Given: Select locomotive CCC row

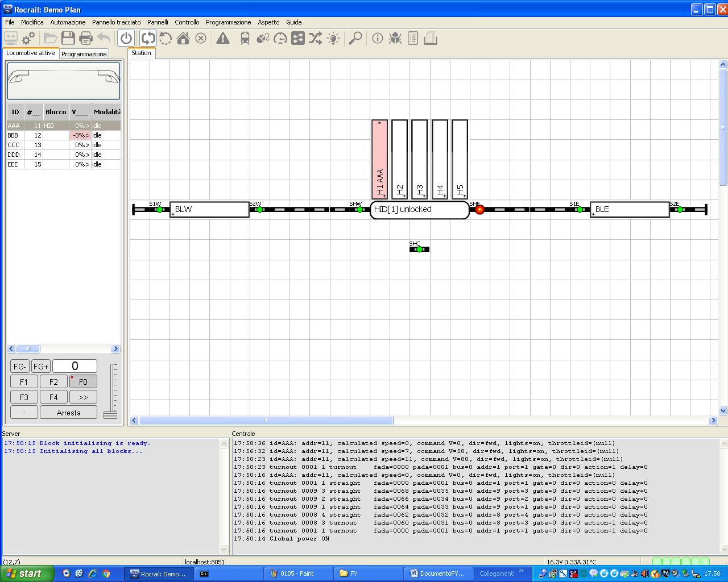Looking at the screenshot, I should point(64,145).
